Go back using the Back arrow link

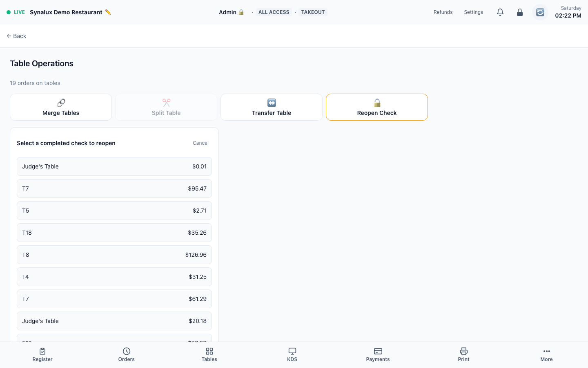click(16, 36)
